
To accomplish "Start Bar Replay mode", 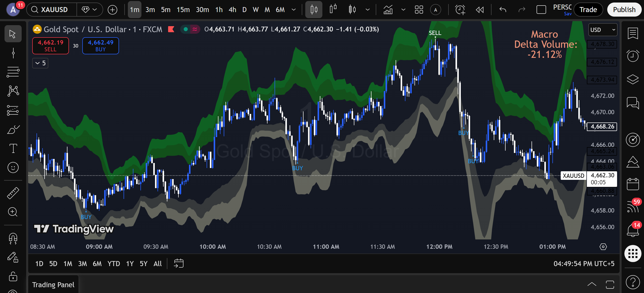I will (480, 10).
